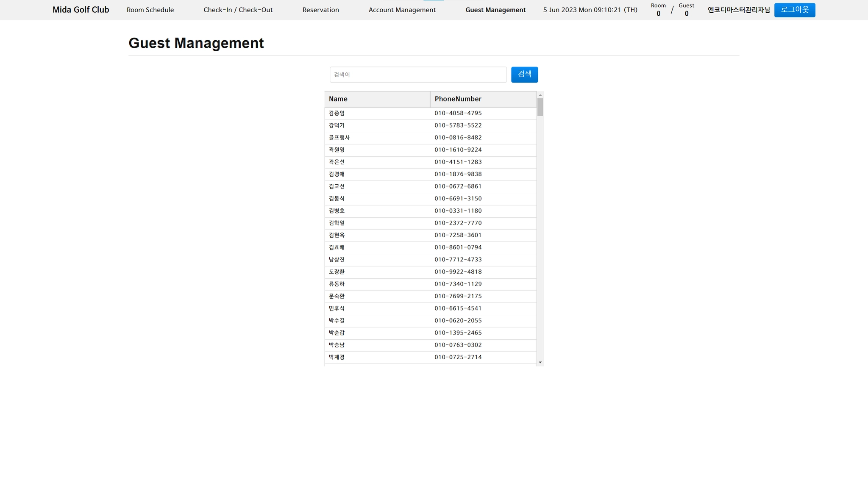Select guest row 감종임
The width and height of the screenshot is (868, 488).
[x=337, y=113]
